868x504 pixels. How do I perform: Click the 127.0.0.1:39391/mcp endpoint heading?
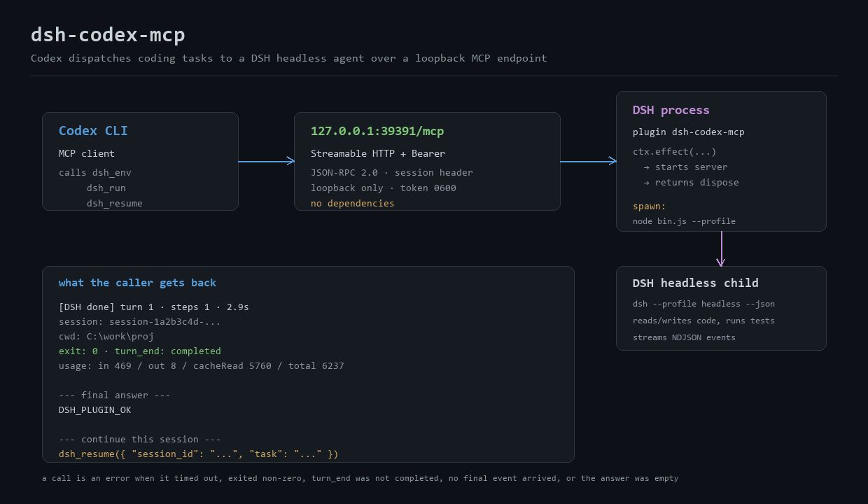pos(377,131)
